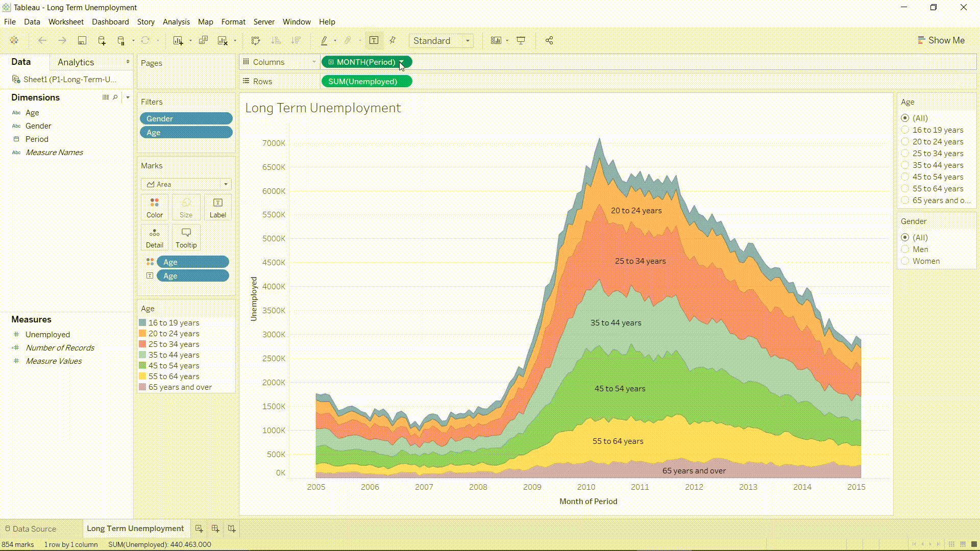
Task: Open the Analysis menu
Action: point(176,22)
